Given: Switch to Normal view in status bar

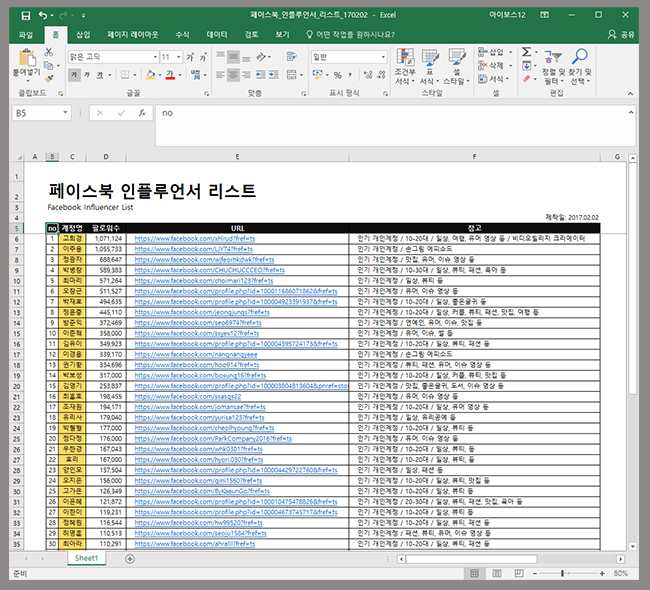Looking at the screenshot, I should click(475, 573).
